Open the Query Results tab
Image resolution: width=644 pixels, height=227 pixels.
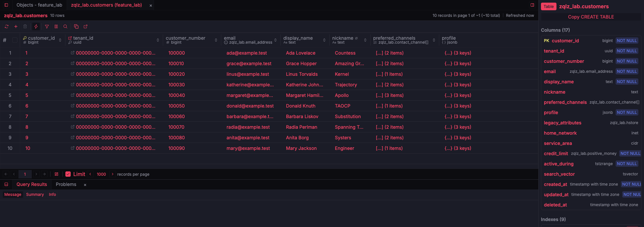coord(32,184)
